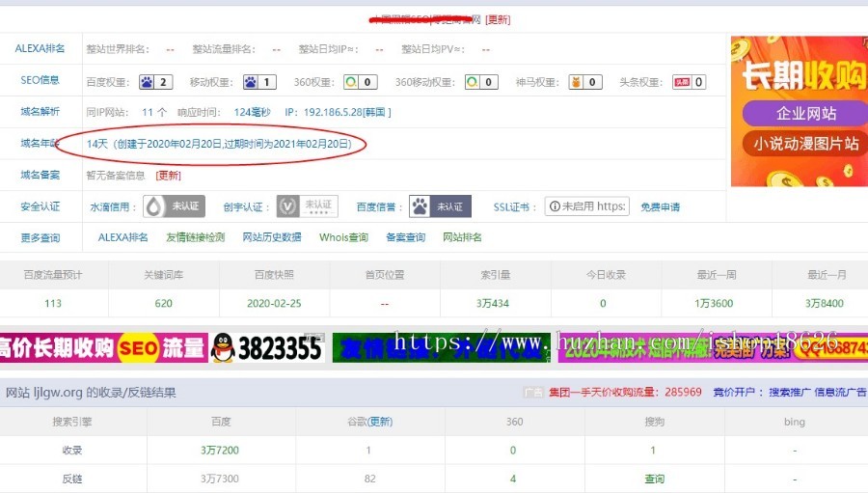This screenshot has height=493, width=868.
Task: Click 免费申请 SSL certificate link
Action: pos(660,206)
